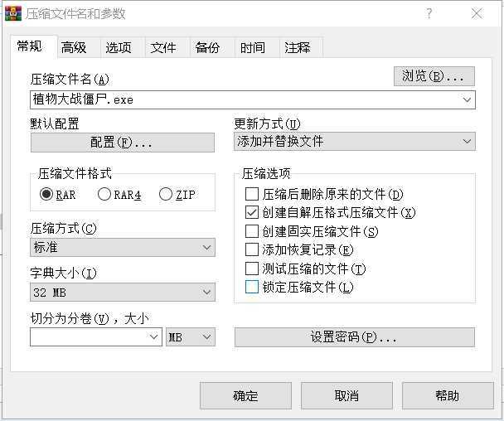Uncheck 创建自解压格式压缩文件 option
Screen dimensions: 504x421
(x=253, y=213)
